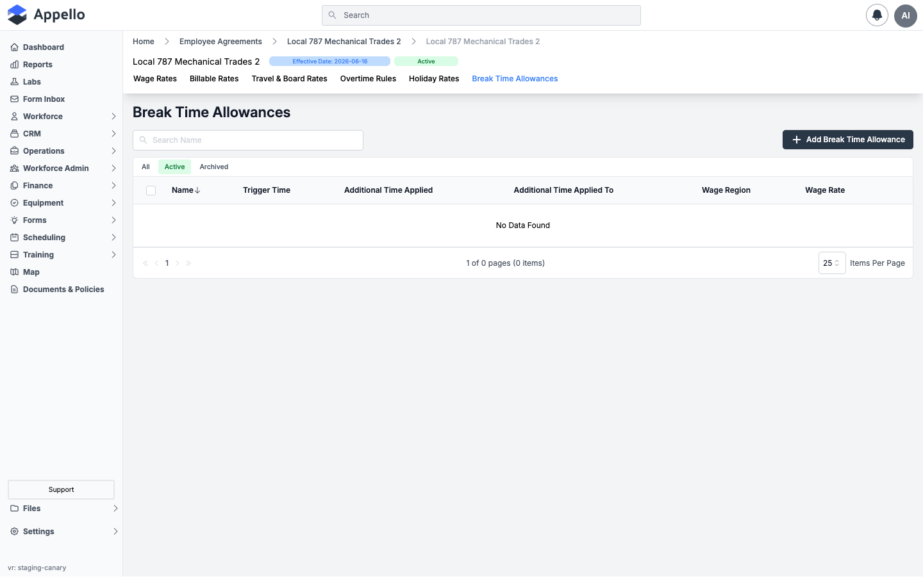This screenshot has height=588, width=923.
Task: Go to Home breadcrumb link
Action: pos(144,42)
